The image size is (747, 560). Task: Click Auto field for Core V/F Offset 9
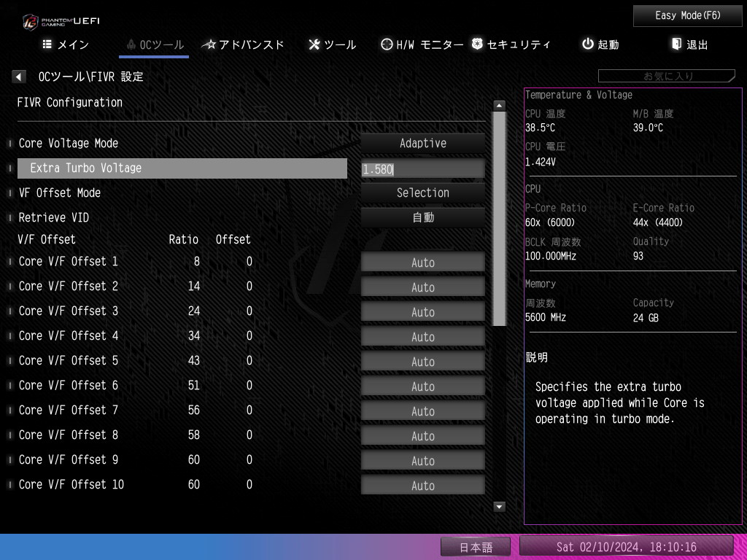[422, 460]
